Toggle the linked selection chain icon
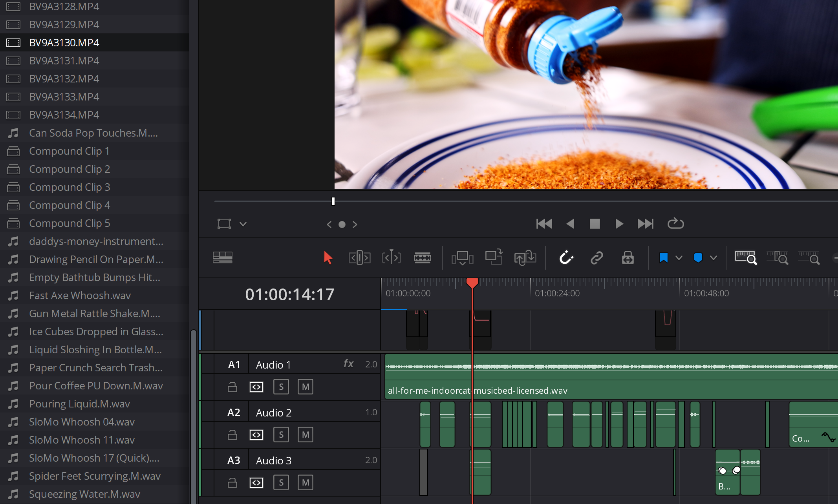This screenshot has width=838, height=504. 596,258
